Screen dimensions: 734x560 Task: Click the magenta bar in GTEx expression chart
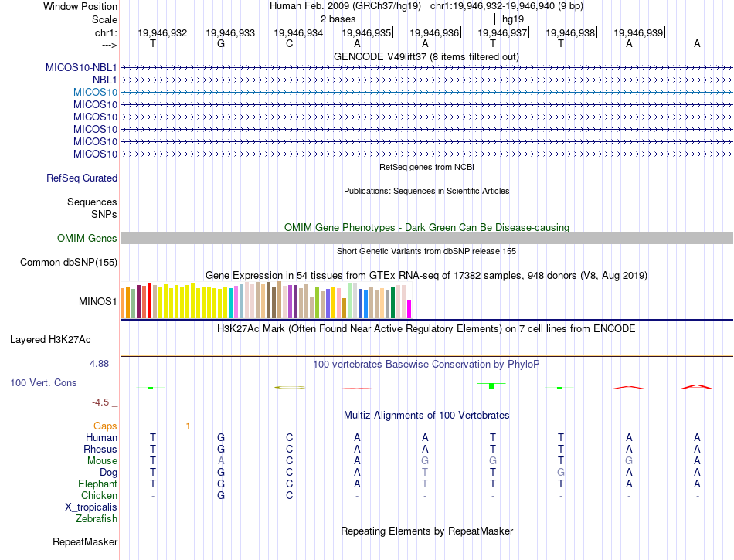(409, 309)
